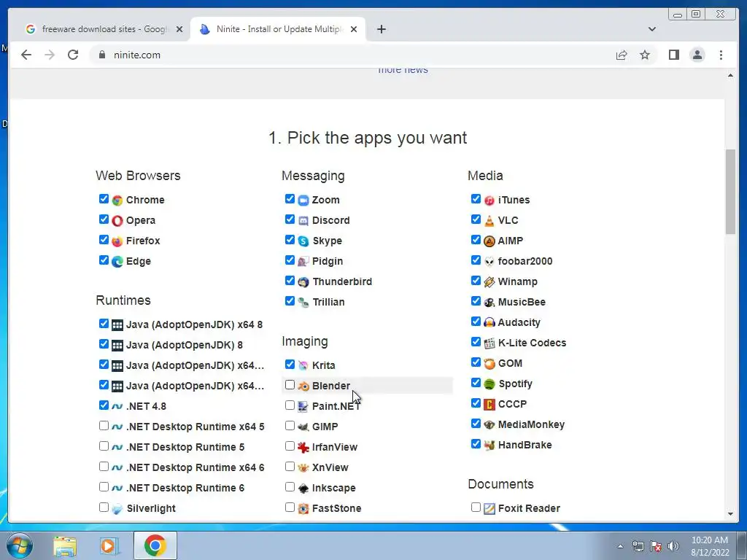Click the Spotify app icon
This screenshot has width=747, height=560.
coord(489,384)
